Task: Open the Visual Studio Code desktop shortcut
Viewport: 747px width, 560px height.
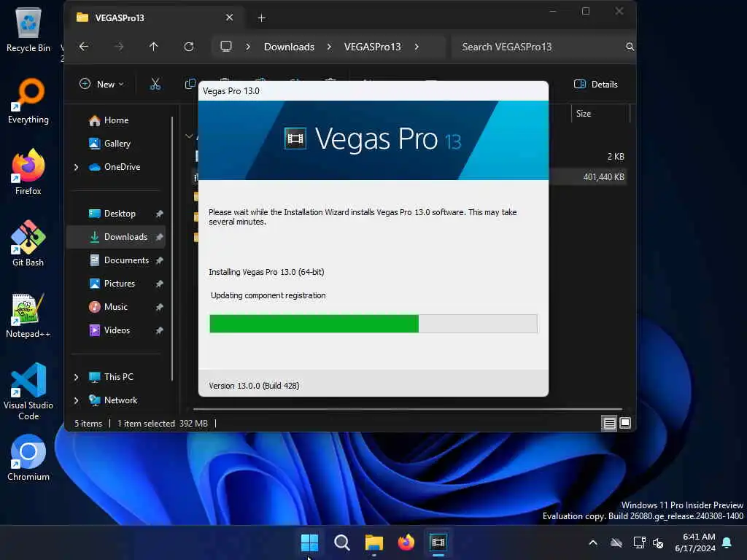Action: [x=28, y=392]
